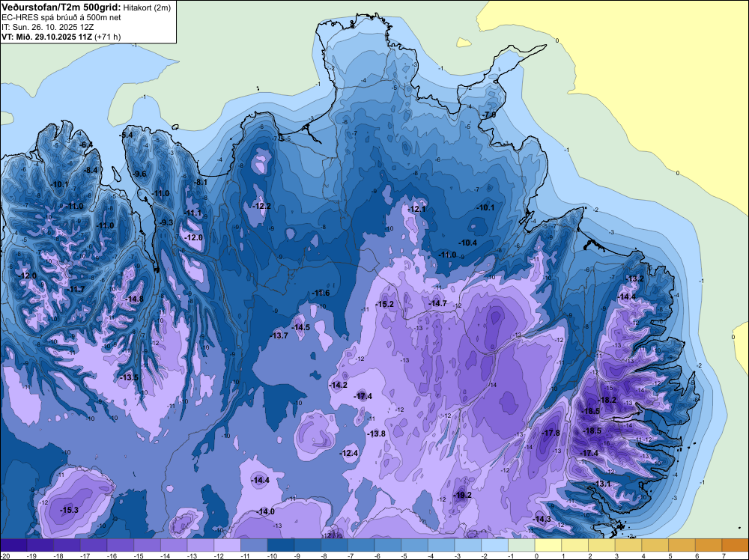Click the -5.4 temperature value
Viewport: 749px width, 560px height.
click(127, 136)
